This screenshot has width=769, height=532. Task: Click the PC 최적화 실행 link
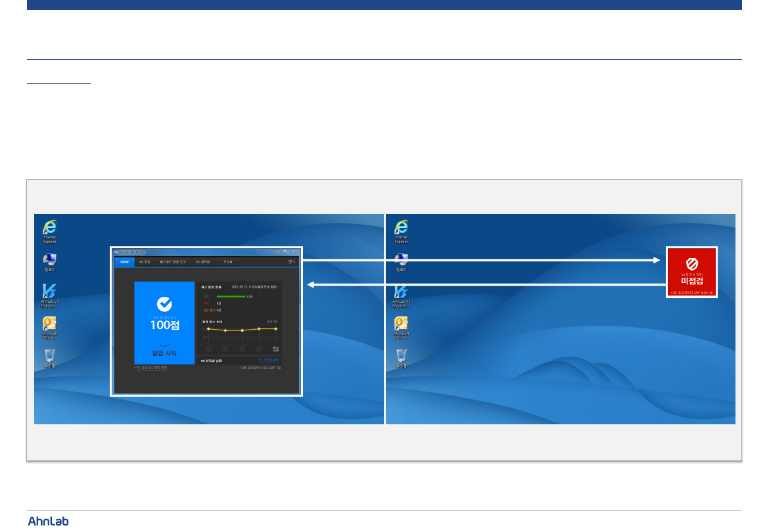tap(268, 360)
